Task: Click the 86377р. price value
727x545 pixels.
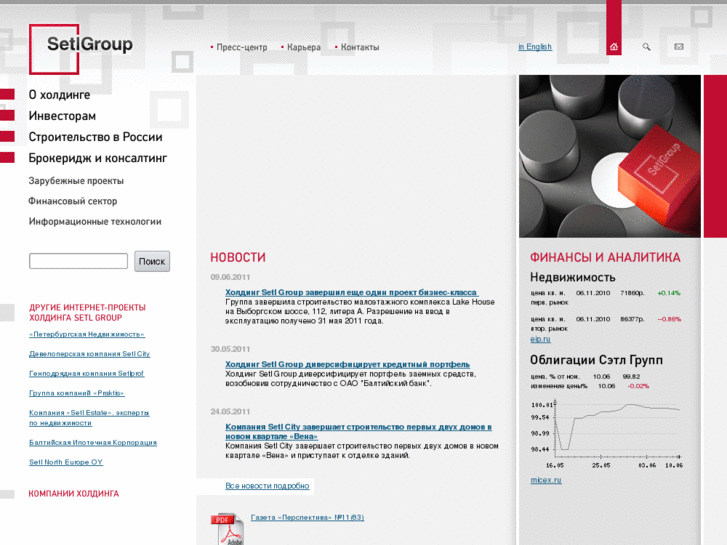Action: (x=632, y=319)
